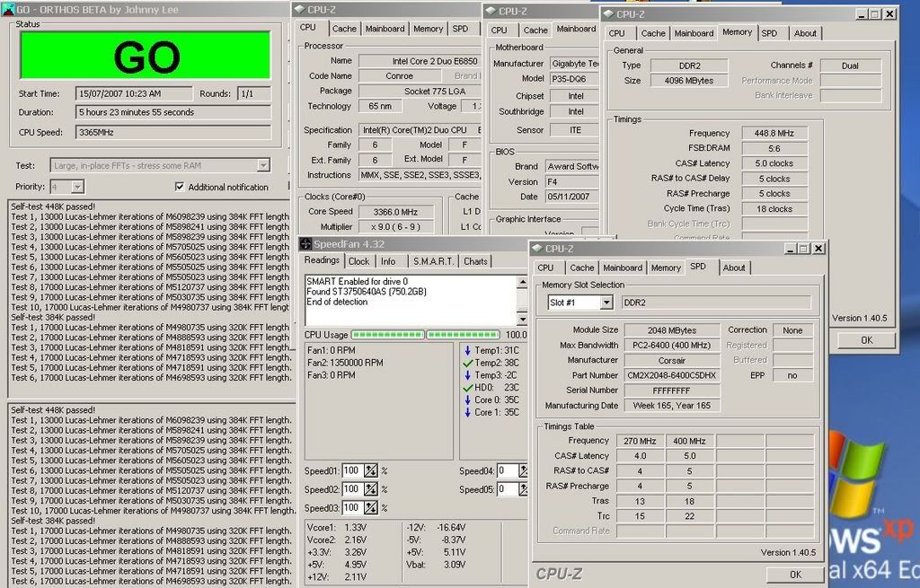
Task: Open SPD tab in CPU-Z Memory window
Action: pyautogui.click(x=769, y=33)
